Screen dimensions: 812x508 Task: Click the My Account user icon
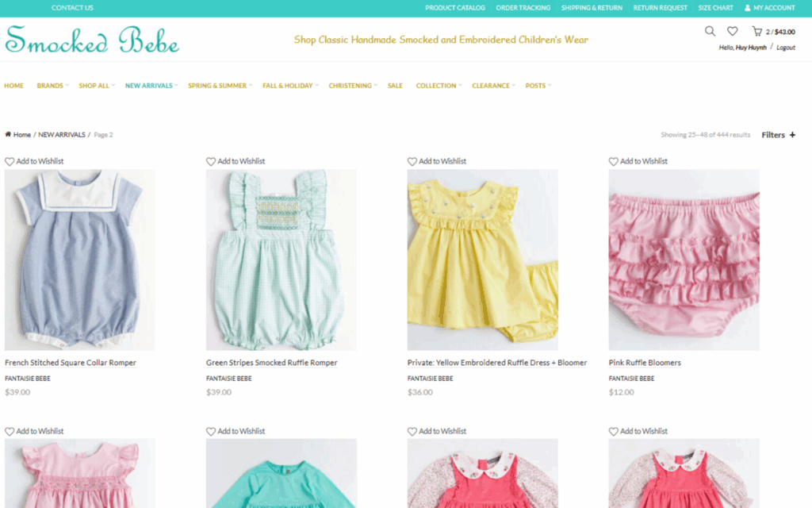(x=748, y=8)
